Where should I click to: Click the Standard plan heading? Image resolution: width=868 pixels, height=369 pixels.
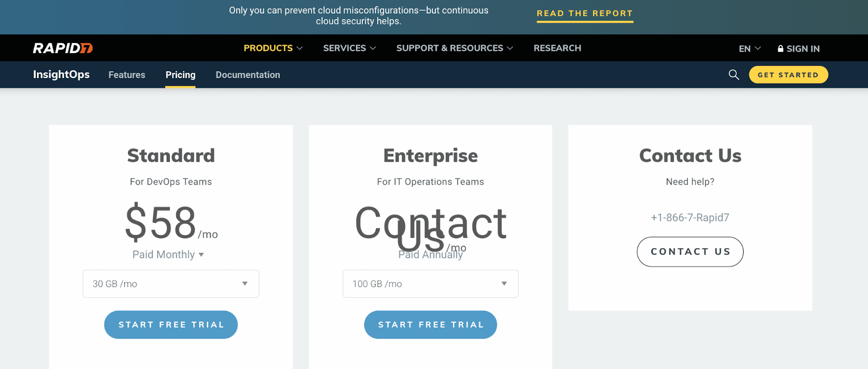point(171,156)
